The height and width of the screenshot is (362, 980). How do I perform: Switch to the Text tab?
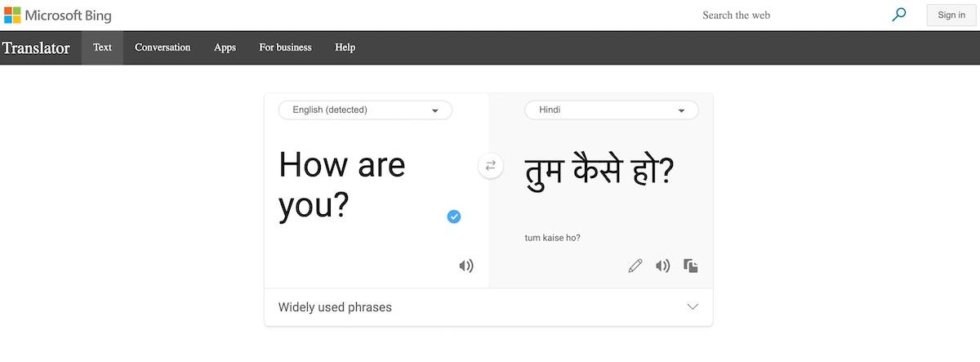102,47
